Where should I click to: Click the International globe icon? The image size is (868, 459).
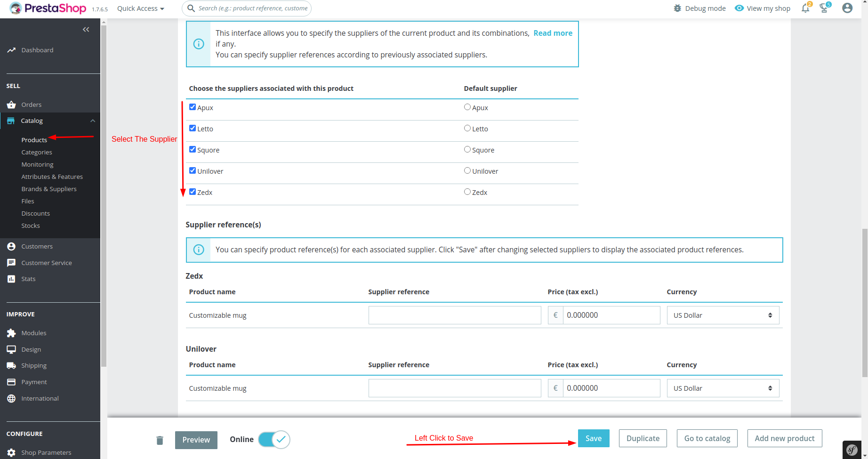tap(11, 398)
